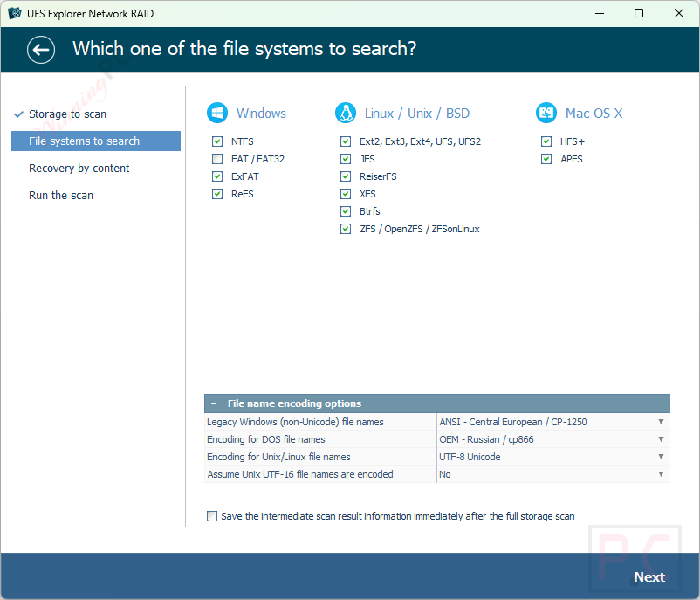
Task: Click the Windows logo icon
Action: [x=217, y=113]
